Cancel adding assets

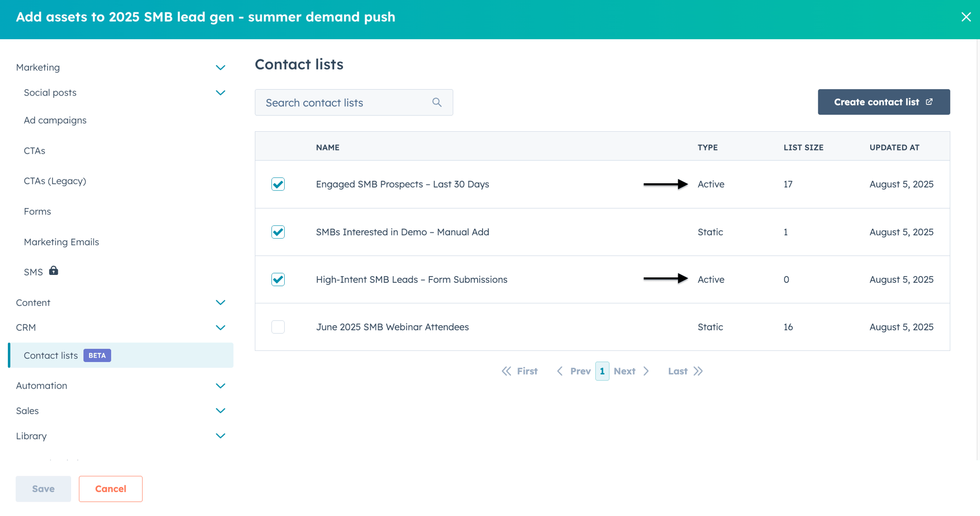pyautogui.click(x=111, y=489)
